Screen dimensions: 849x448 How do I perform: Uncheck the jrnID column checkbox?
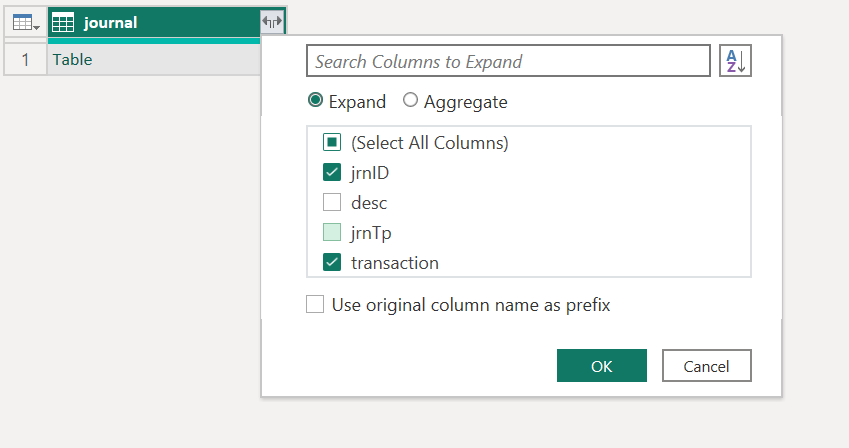pos(333,173)
